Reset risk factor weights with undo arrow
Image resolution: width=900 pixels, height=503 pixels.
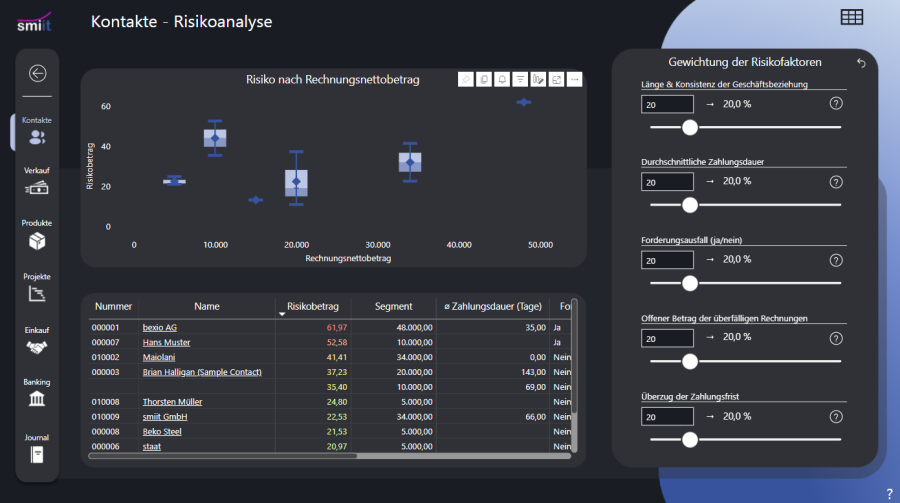(862, 63)
